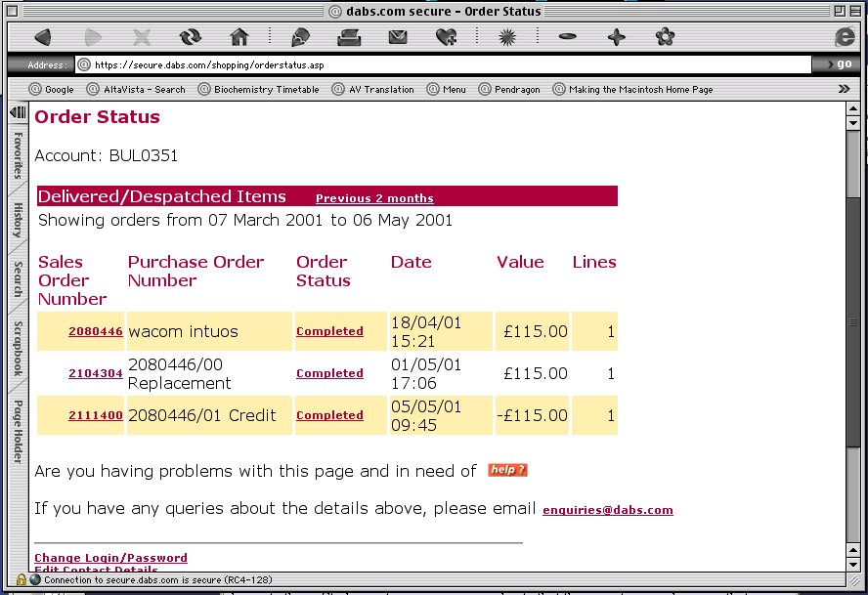The image size is (868, 595).
Task: Add to Favorites with heart icon
Action: [446, 38]
